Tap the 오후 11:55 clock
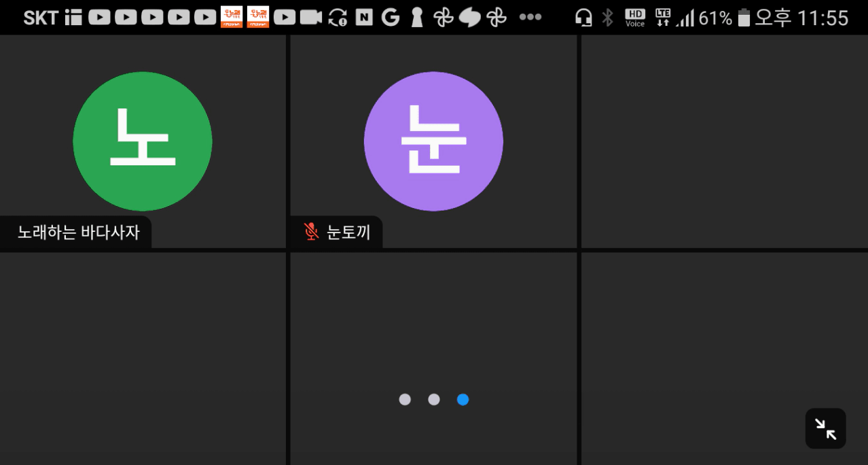This screenshot has height=465, width=868. point(801,18)
